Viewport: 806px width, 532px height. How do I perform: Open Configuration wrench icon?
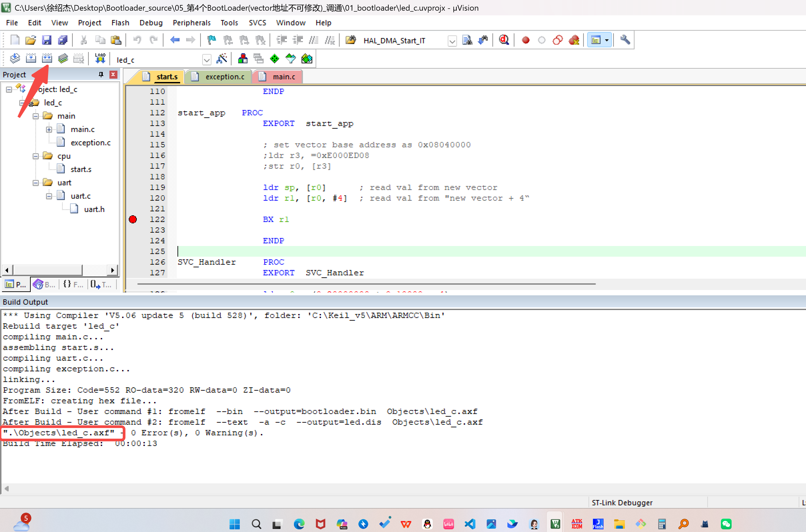625,40
